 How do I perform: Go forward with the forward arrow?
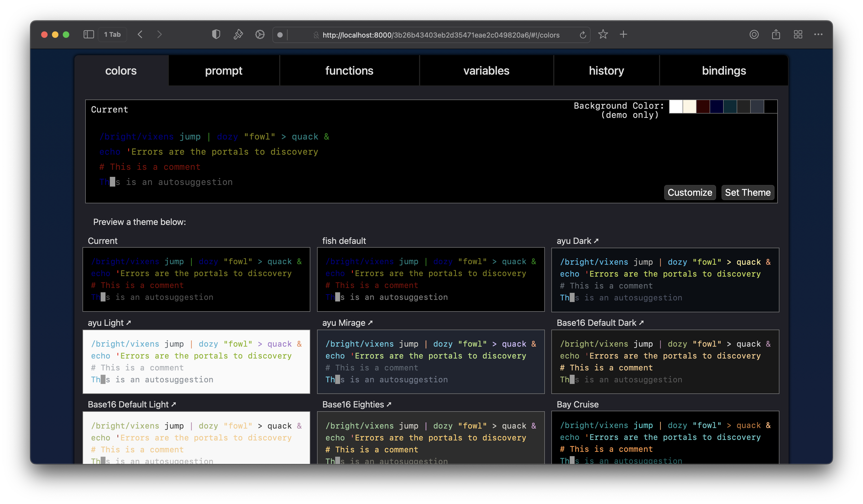point(159,35)
